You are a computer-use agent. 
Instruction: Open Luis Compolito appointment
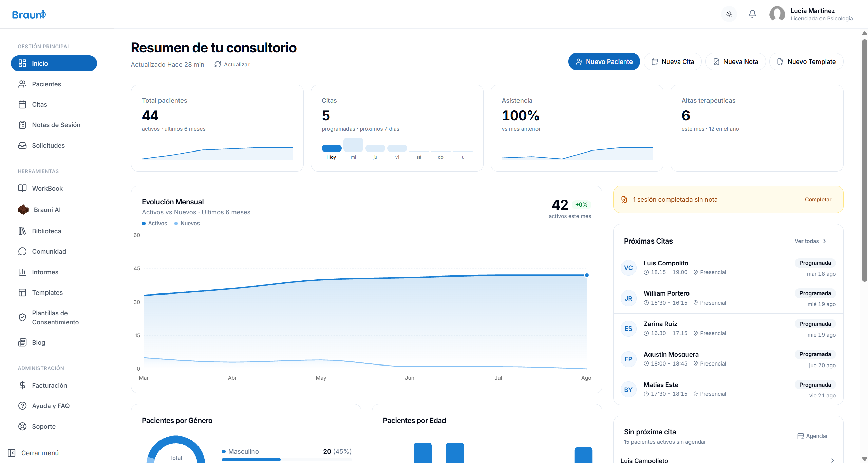click(728, 268)
